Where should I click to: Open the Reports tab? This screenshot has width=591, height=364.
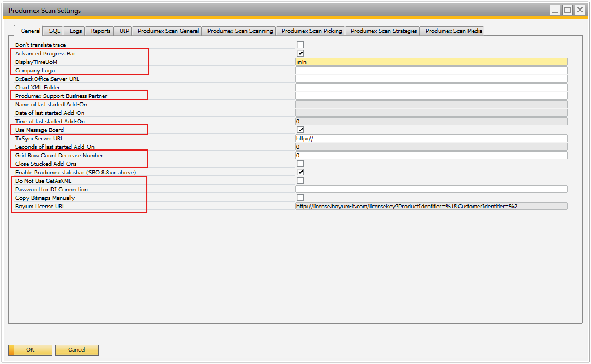(101, 31)
